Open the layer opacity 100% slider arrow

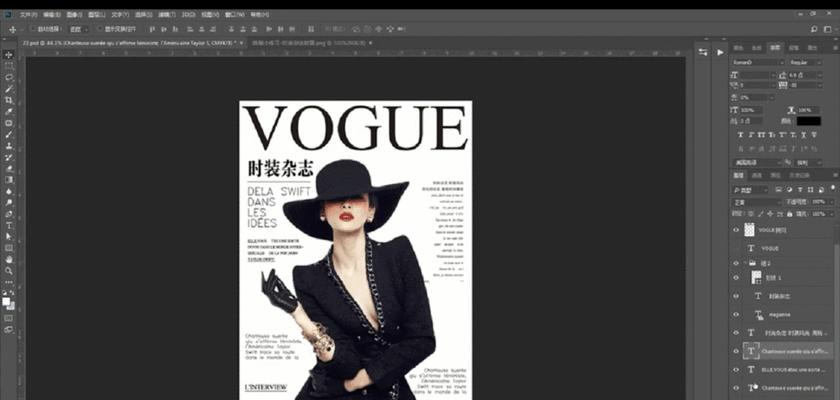point(829,202)
